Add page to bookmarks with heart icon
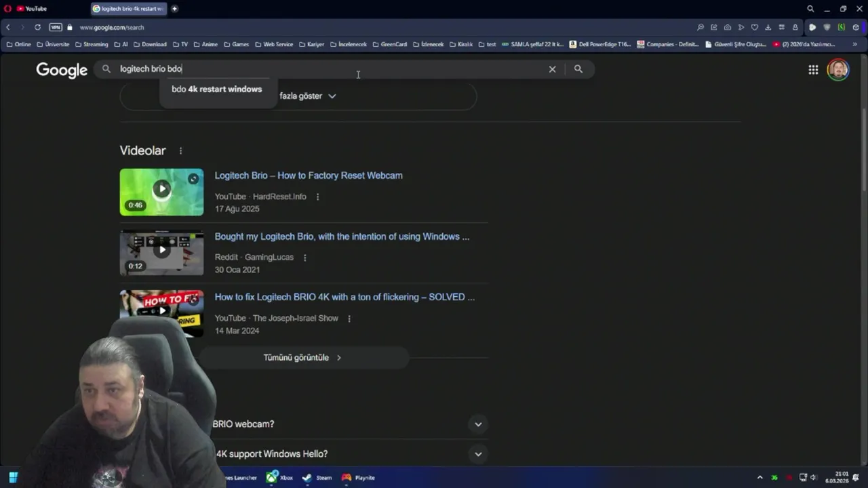 755,27
